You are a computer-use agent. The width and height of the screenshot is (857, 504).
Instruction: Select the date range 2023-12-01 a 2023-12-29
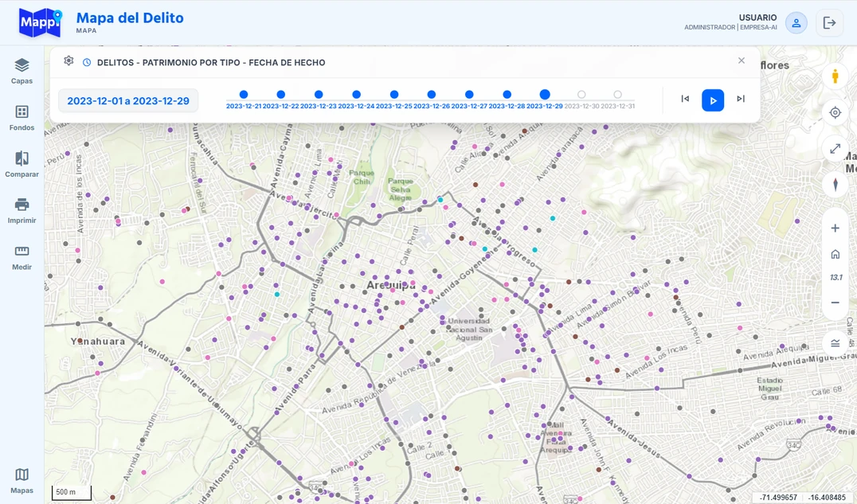[x=128, y=101]
